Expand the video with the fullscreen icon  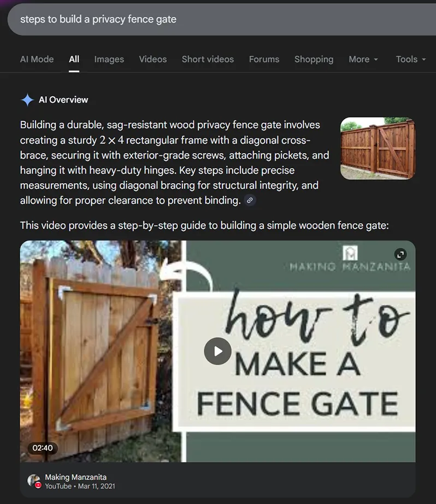[400, 254]
